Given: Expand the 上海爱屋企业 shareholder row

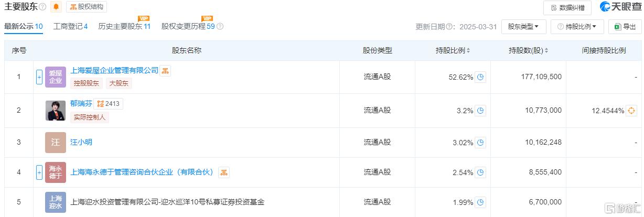Looking at the screenshot, I should [39, 77].
